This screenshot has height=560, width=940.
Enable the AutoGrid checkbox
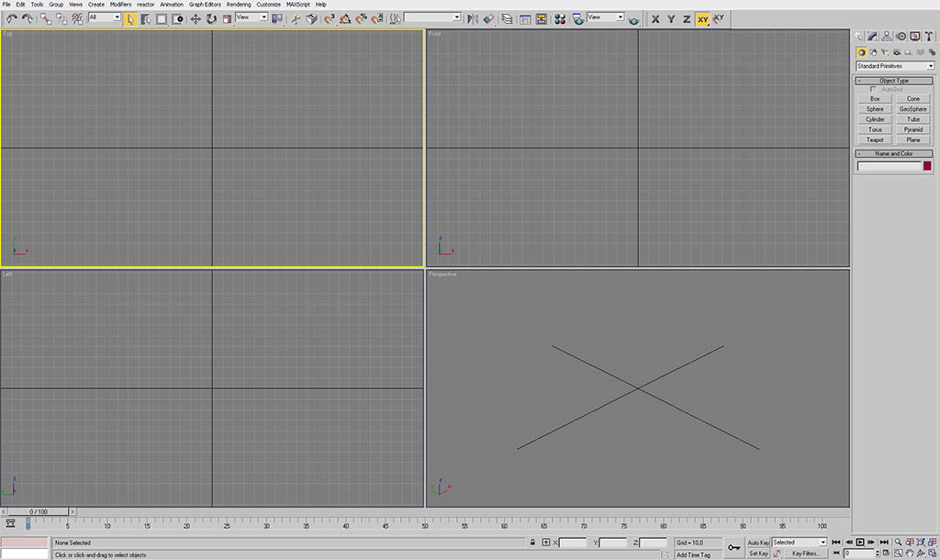pyautogui.click(x=873, y=89)
